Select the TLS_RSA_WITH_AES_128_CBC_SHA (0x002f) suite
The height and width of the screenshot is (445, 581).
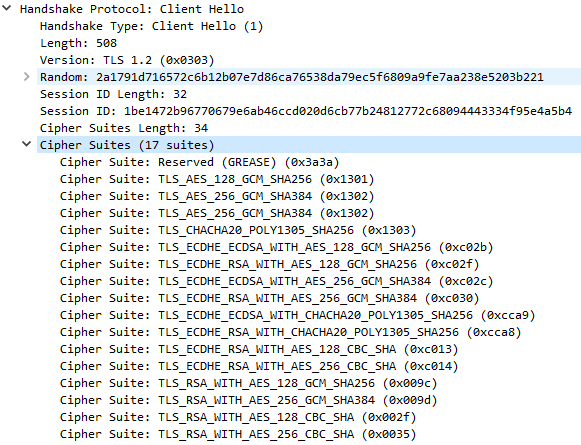(x=238, y=417)
